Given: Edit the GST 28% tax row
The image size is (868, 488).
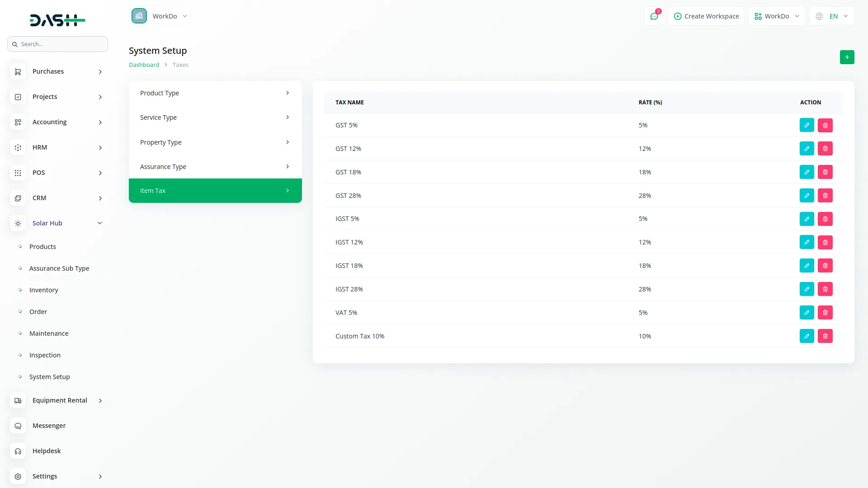Looking at the screenshot, I should pyautogui.click(x=807, y=196).
